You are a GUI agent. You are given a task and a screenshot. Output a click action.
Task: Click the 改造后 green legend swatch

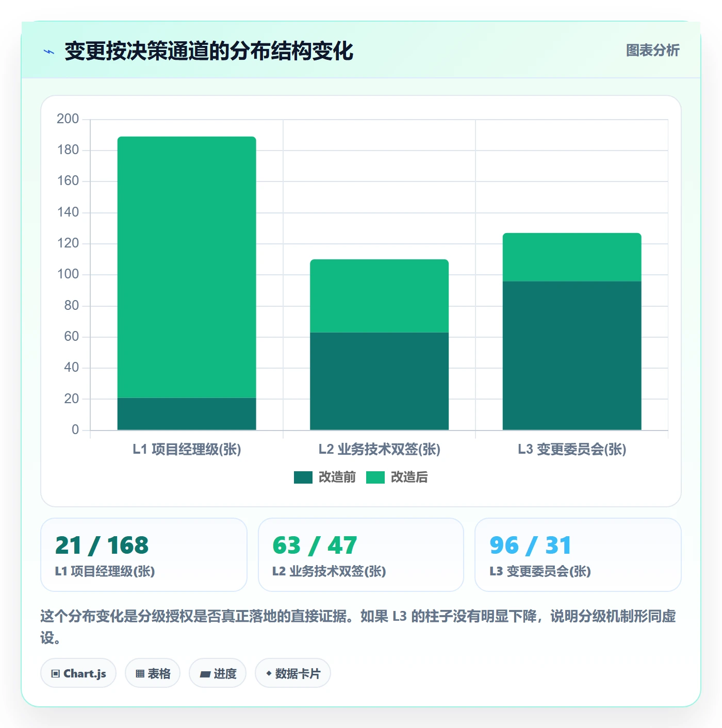pos(375,477)
